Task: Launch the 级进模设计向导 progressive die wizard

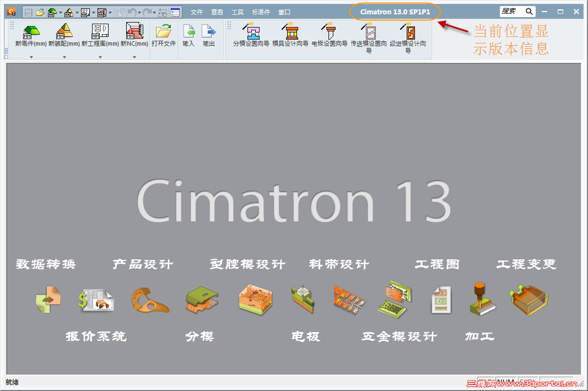Action: click(408, 37)
